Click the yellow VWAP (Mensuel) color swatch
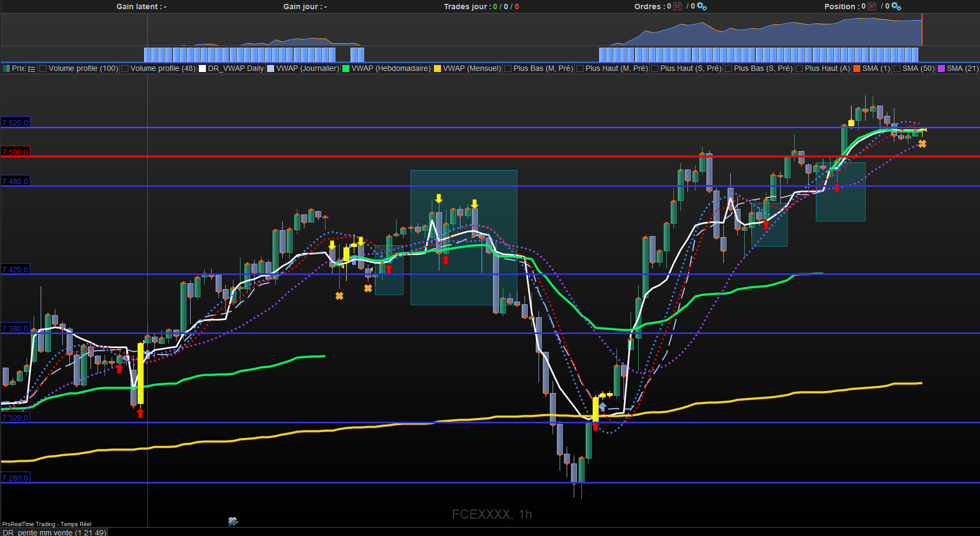The image size is (980, 536). (438, 69)
